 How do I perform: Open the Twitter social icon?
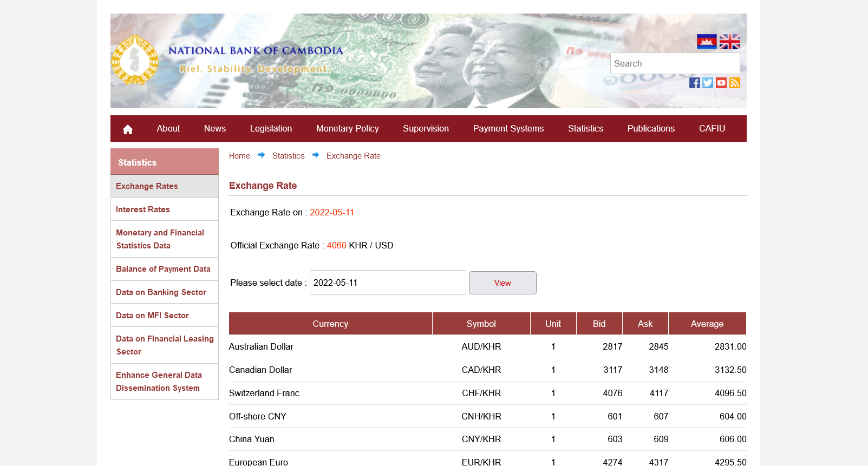tap(708, 83)
